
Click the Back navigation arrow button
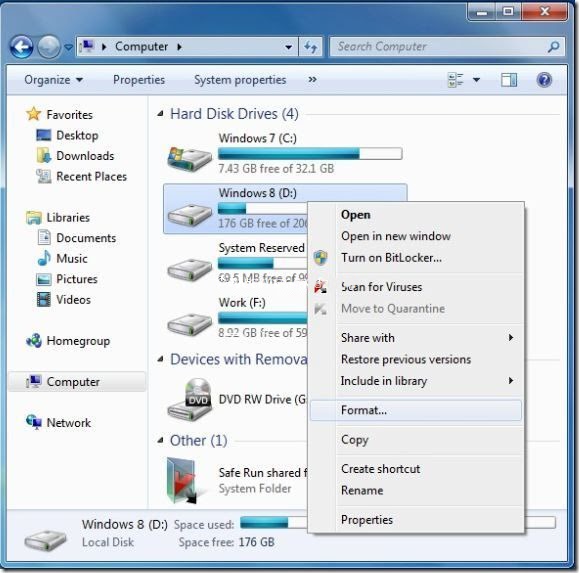pos(21,47)
